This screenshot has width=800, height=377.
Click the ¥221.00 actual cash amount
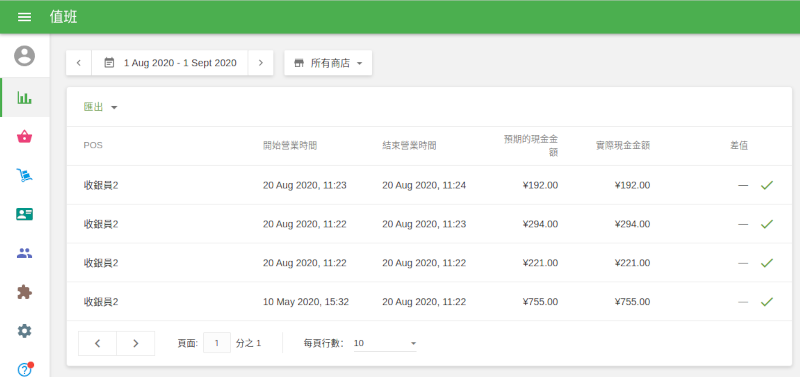[x=632, y=263]
